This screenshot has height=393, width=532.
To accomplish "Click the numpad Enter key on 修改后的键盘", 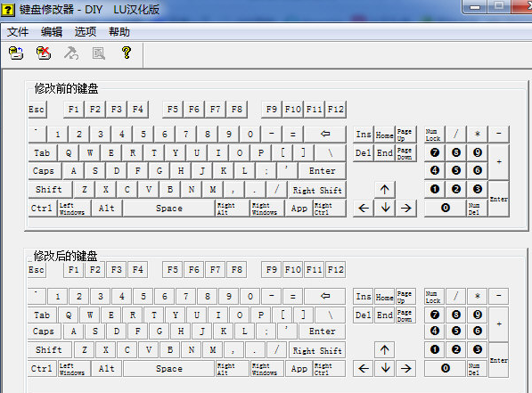I will [498, 360].
